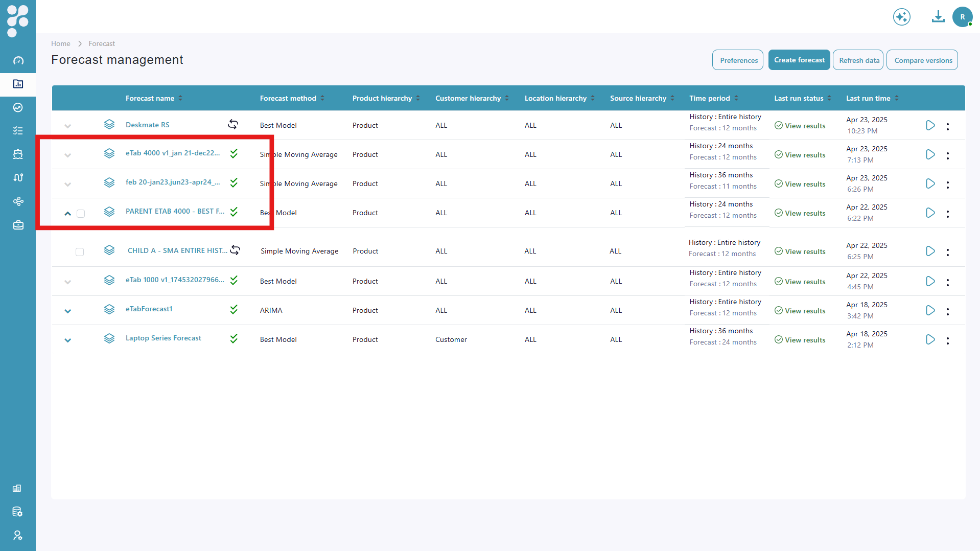The image size is (980, 551).
Task: Open CHILD A - SMA ENTIRE HIST forecast
Action: click(177, 250)
